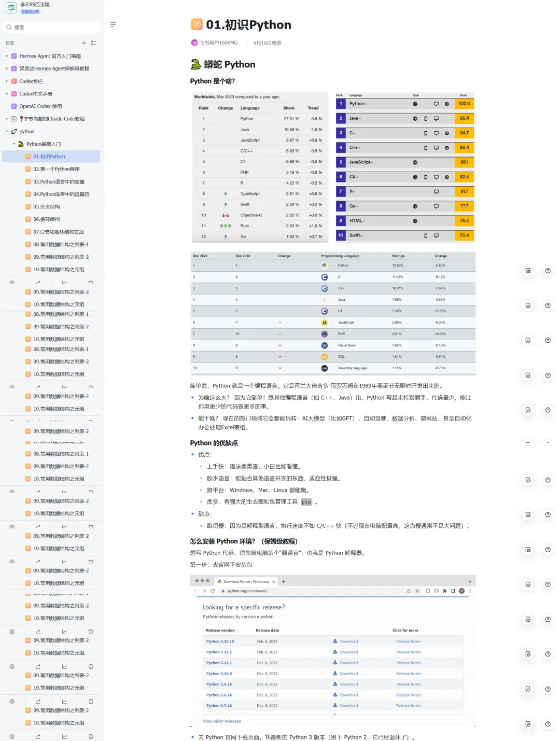Click the snake emoji before 蟒蛇 Python
The height and width of the screenshot is (741, 560).
click(195, 64)
